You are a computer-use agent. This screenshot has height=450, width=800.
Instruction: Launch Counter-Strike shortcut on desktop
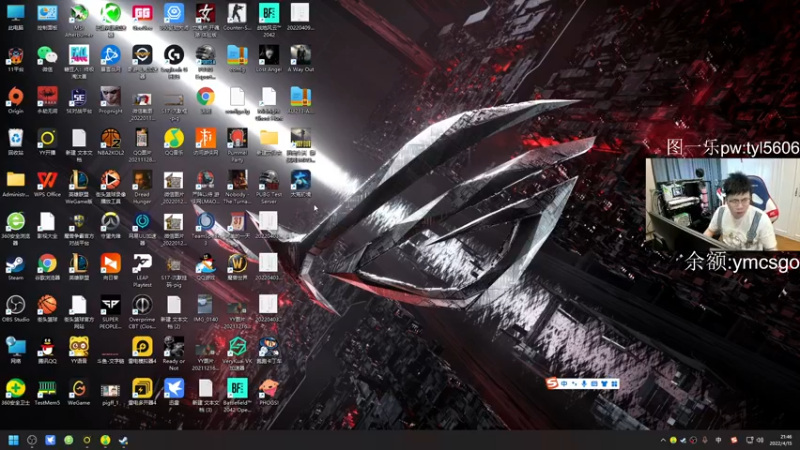237,17
